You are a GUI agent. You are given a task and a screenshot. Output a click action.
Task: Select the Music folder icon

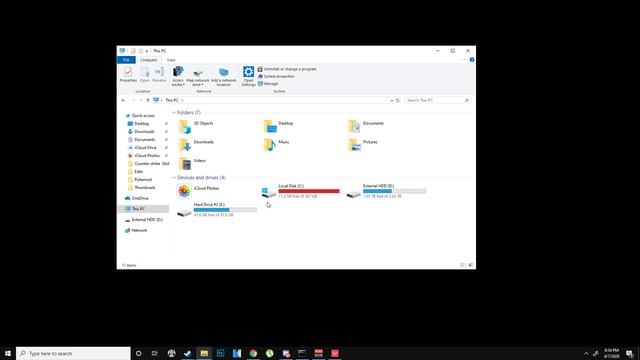(269, 145)
